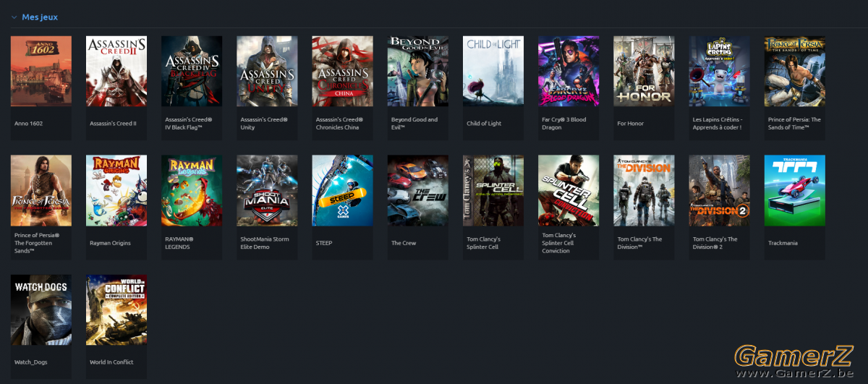The height and width of the screenshot is (384, 868).
Task: Click the "STEEP" title text
Action: tap(324, 243)
